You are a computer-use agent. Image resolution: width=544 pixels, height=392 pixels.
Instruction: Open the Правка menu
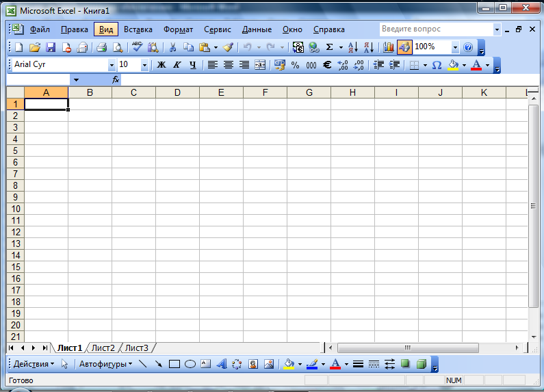click(x=75, y=29)
